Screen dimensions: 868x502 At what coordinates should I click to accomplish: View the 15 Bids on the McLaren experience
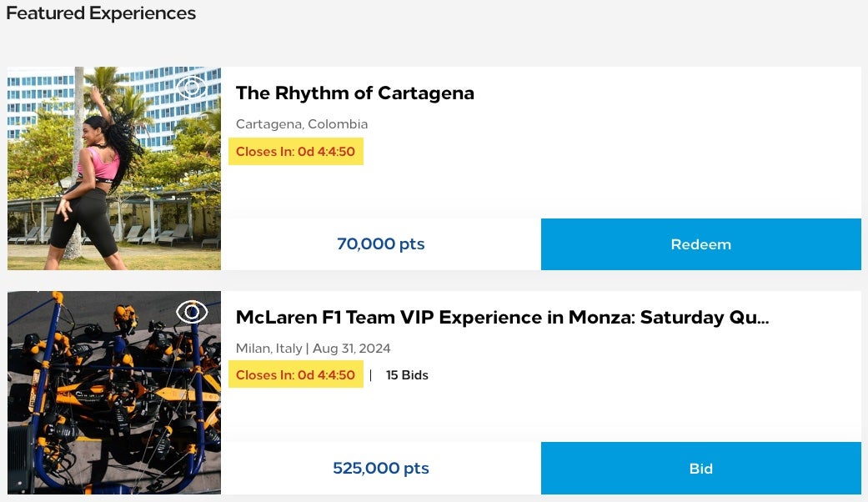(407, 374)
